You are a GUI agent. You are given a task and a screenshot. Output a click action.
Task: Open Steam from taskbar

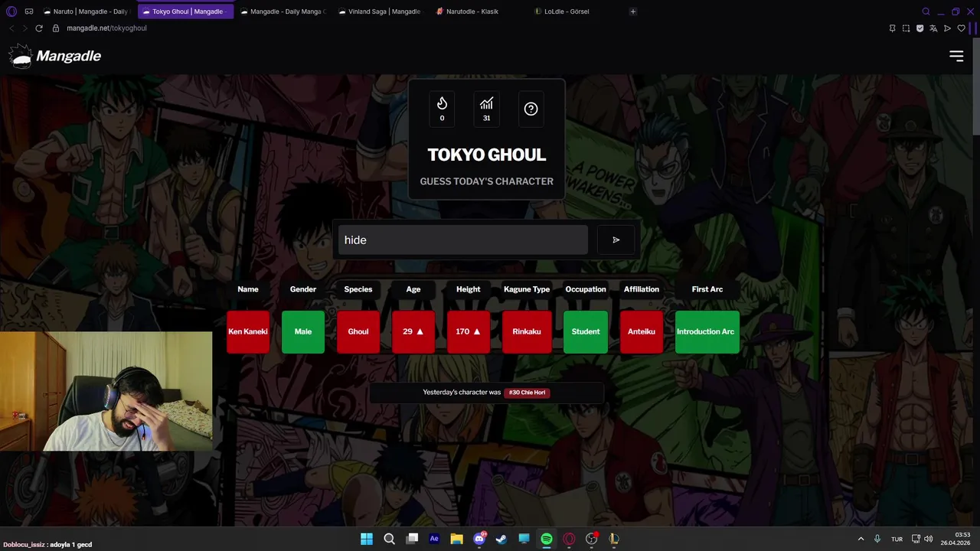pyautogui.click(x=501, y=539)
